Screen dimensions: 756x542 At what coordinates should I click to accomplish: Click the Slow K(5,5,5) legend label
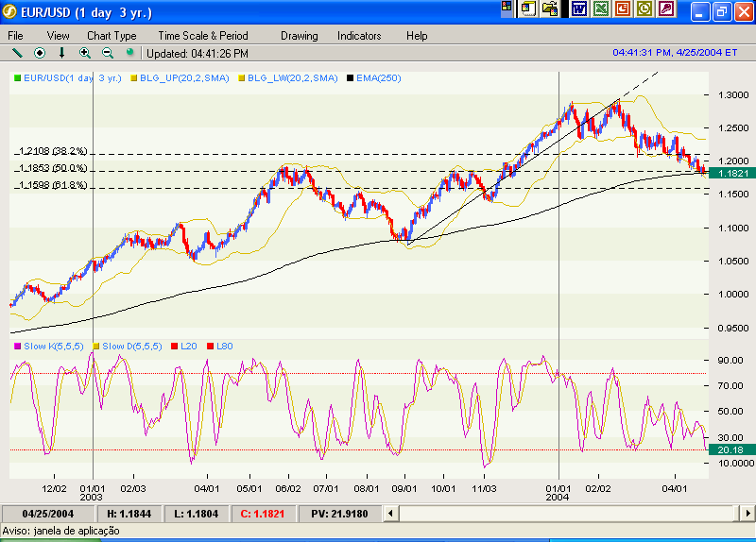(54, 346)
